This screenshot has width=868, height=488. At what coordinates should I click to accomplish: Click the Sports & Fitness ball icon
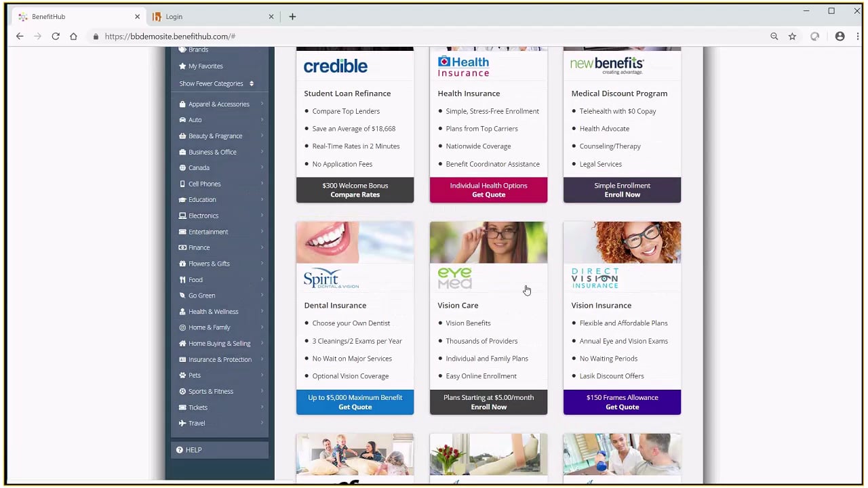[x=182, y=392]
